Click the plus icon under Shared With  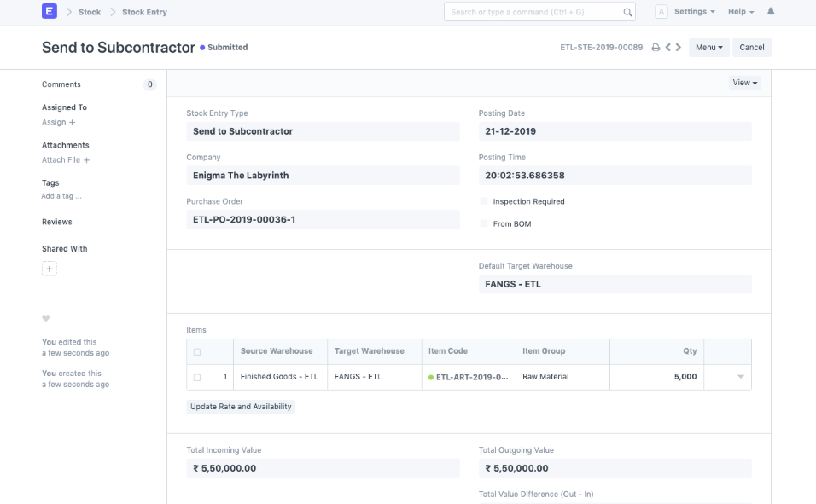pos(49,268)
